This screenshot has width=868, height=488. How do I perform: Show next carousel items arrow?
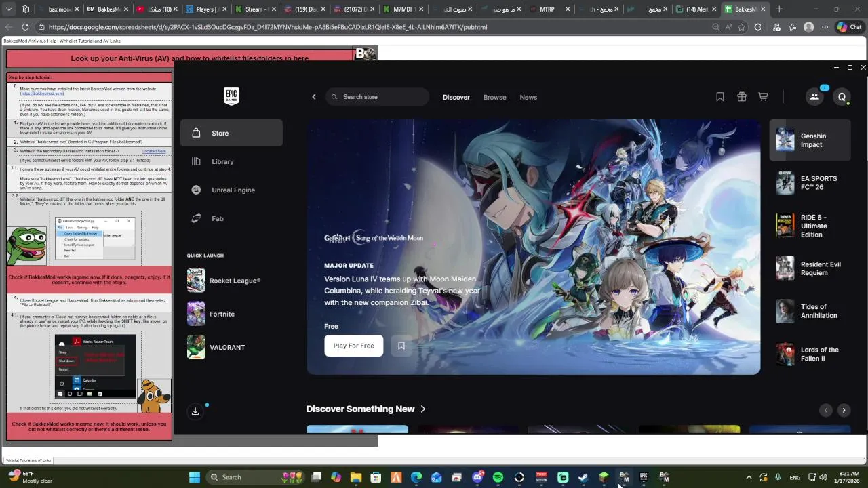(844, 410)
